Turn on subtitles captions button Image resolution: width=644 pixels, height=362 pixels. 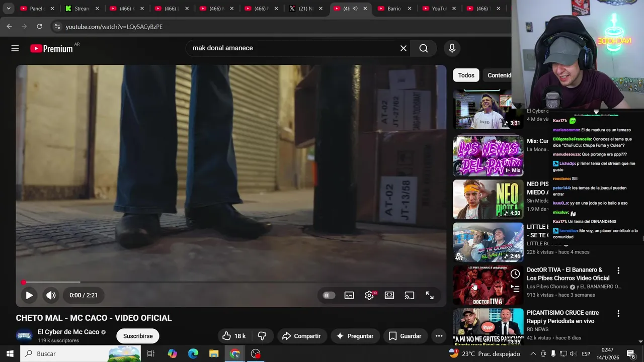pyautogui.click(x=349, y=295)
